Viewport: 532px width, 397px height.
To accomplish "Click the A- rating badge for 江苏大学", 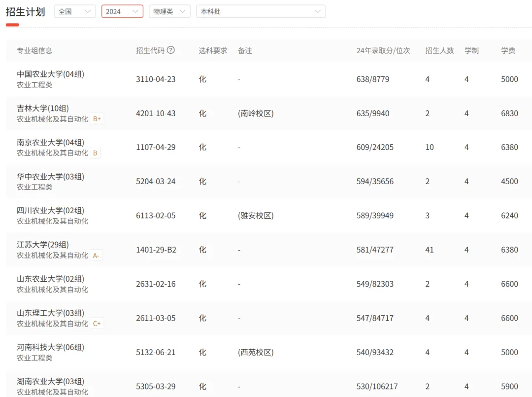I will click(96, 256).
